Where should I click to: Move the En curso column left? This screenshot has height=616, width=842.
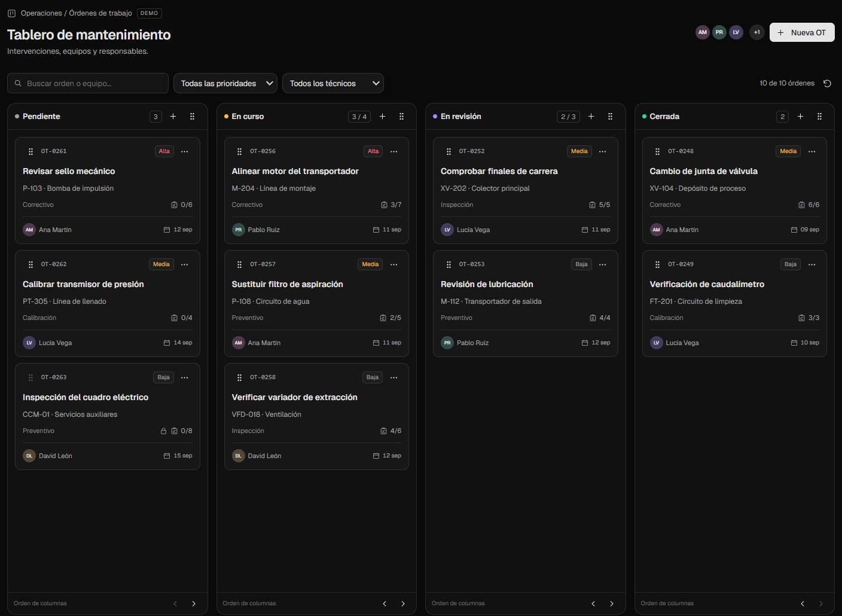(385, 603)
